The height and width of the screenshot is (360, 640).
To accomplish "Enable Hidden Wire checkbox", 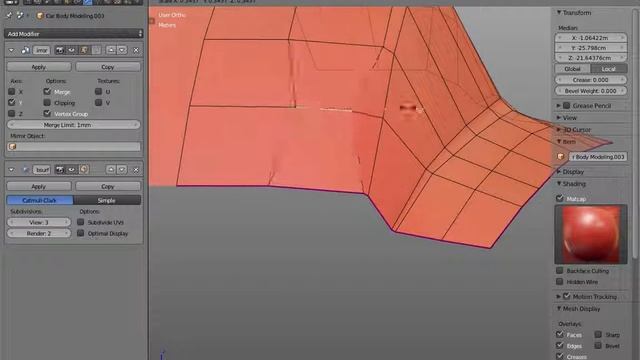I will point(560,282).
